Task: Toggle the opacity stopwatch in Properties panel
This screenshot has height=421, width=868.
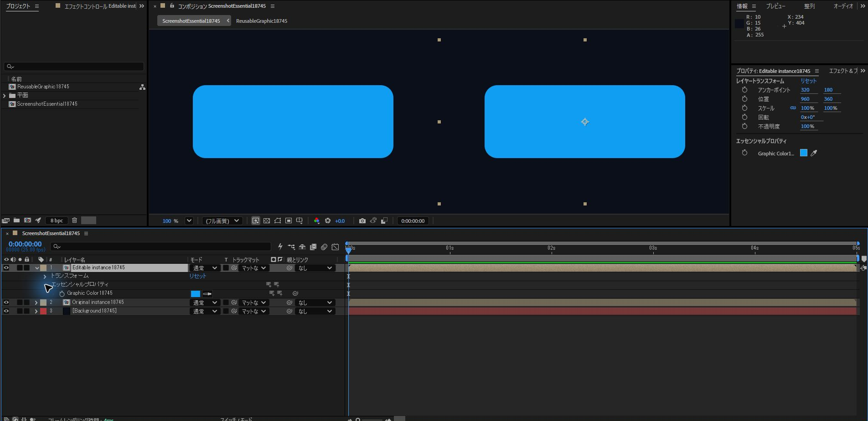Action: pos(744,126)
